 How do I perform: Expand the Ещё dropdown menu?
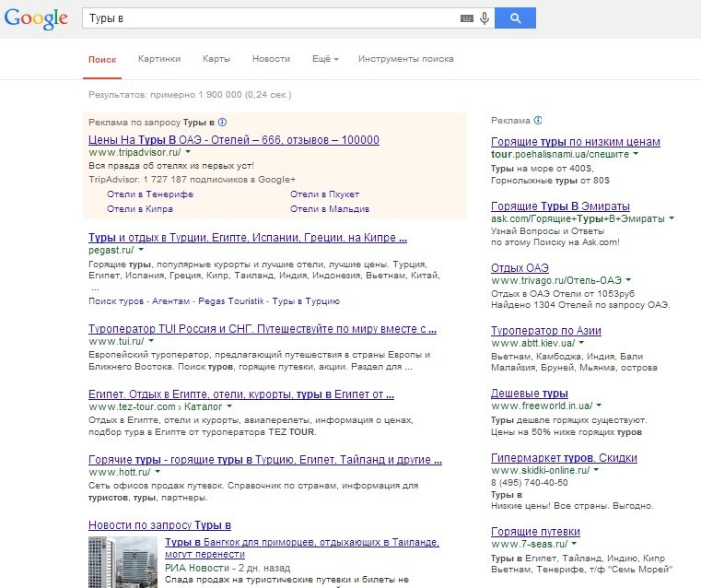[x=325, y=59]
